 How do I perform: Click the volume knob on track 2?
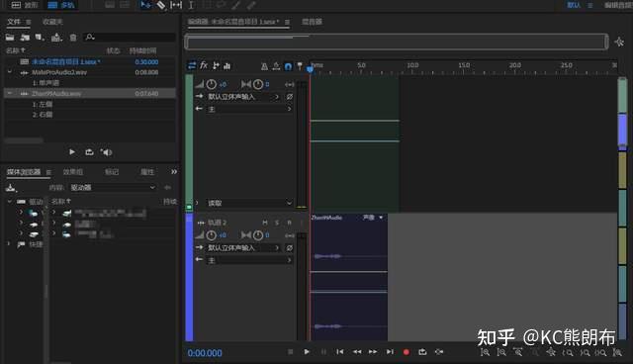pos(211,235)
